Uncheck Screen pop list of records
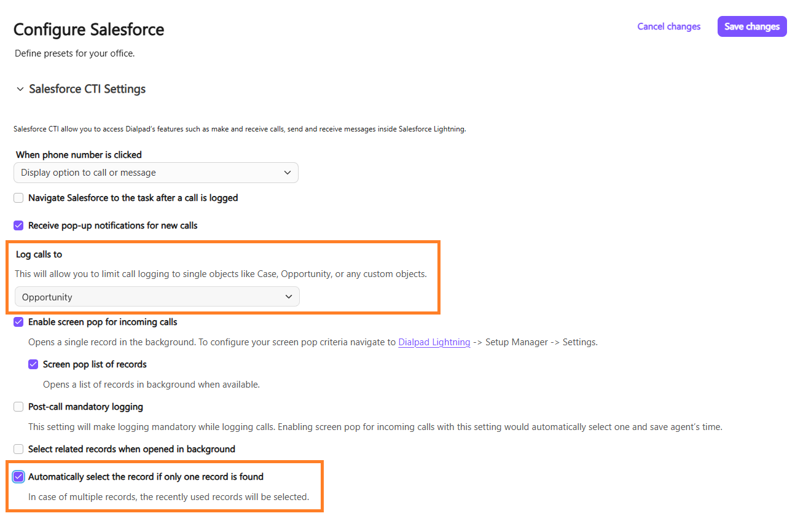 pyautogui.click(x=33, y=364)
